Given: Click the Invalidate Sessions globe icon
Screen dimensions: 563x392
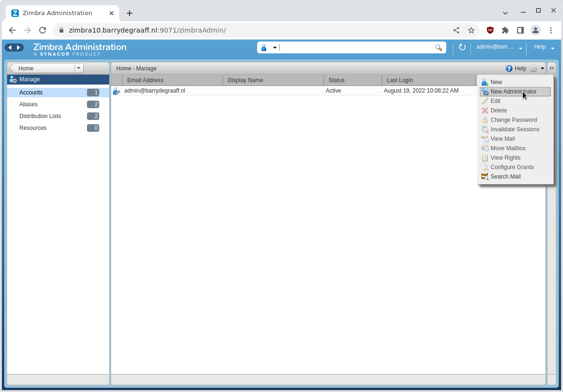Looking at the screenshot, I should pyautogui.click(x=485, y=129).
